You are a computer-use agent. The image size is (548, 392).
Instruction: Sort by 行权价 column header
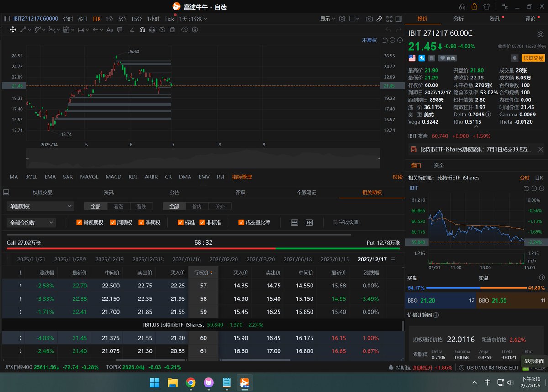[203, 272]
